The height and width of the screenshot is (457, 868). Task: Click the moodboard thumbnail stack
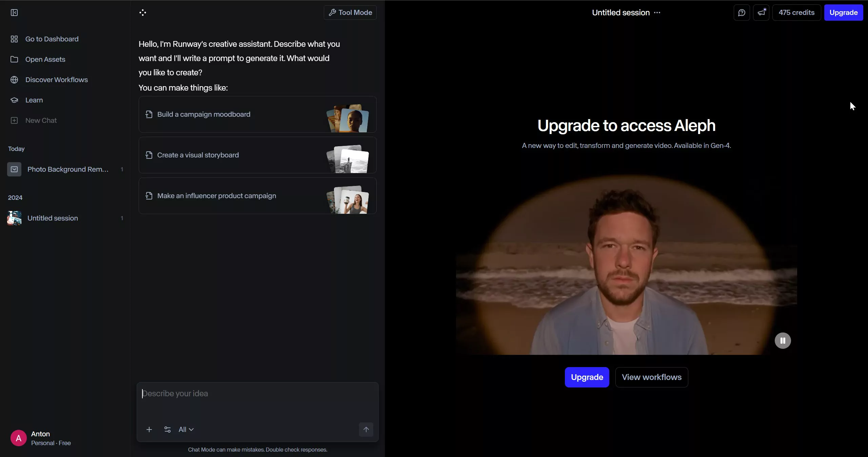(x=348, y=118)
